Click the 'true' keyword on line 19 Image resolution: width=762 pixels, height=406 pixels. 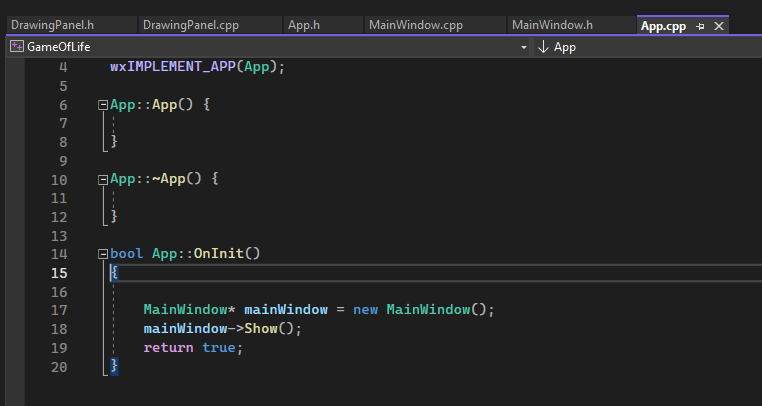pos(219,348)
